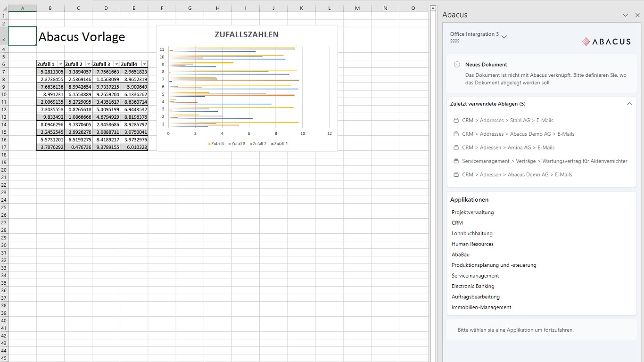Select cell containing 9.833492
The image size is (644, 362).
coord(50,117)
